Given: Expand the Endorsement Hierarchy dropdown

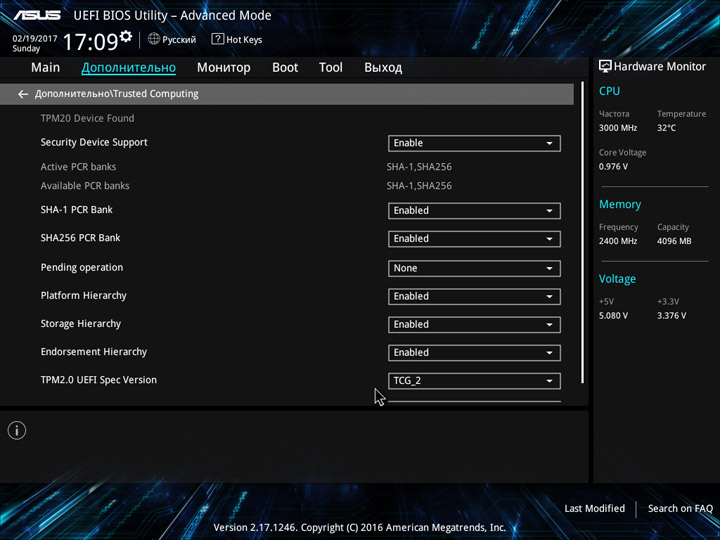Looking at the screenshot, I should 474,353.
